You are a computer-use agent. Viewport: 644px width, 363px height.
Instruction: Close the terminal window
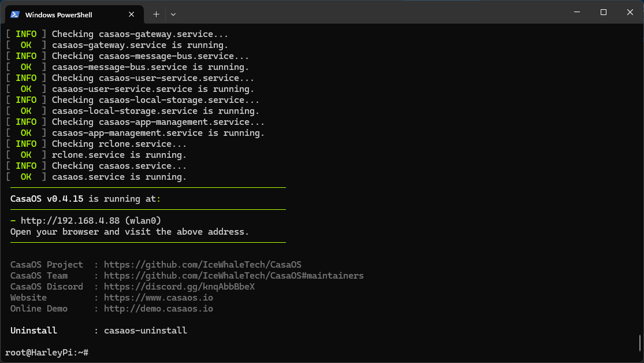pyautogui.click(x=630, y=12)
